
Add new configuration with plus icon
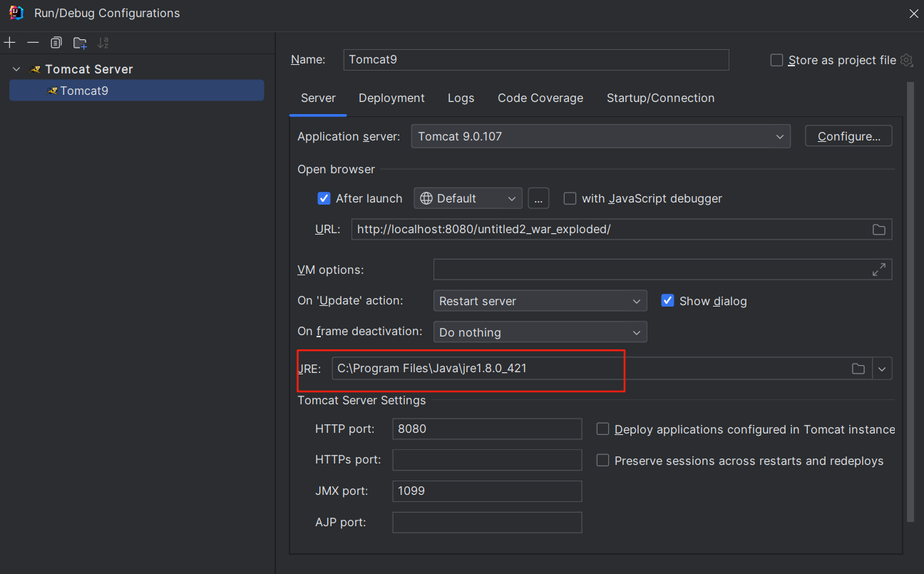coord(9,43)
